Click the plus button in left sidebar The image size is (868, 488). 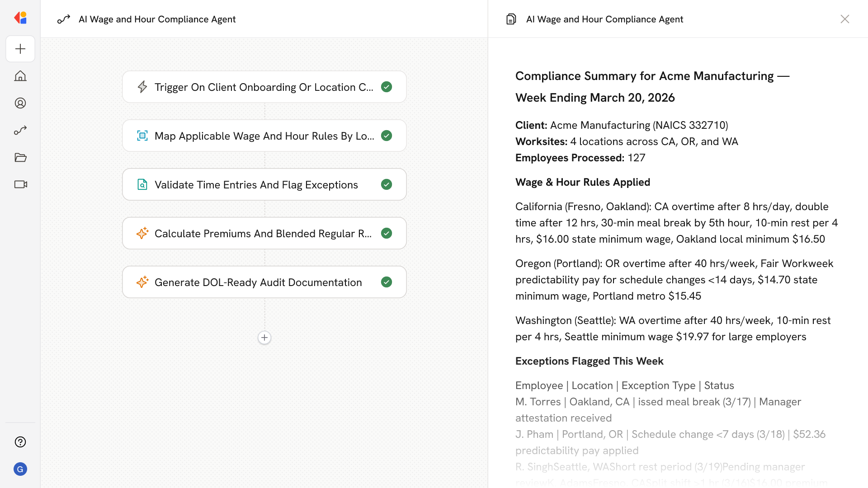pyautogui.click(x=20, y=49)
